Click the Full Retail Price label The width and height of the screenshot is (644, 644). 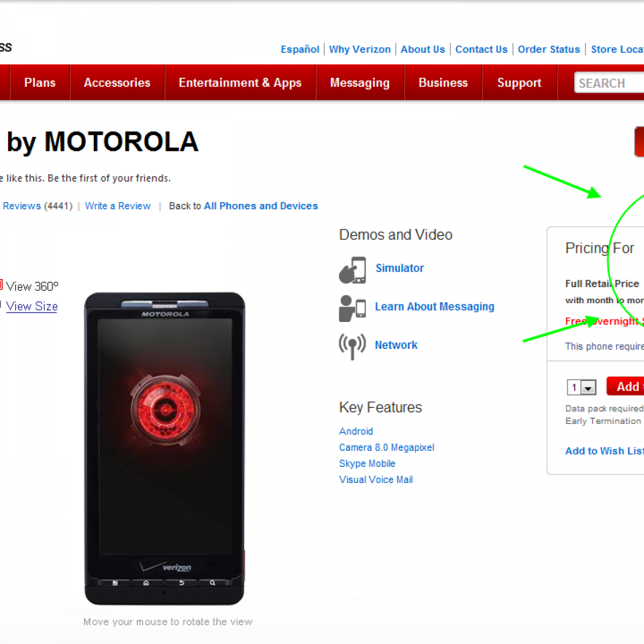[602, 284]
